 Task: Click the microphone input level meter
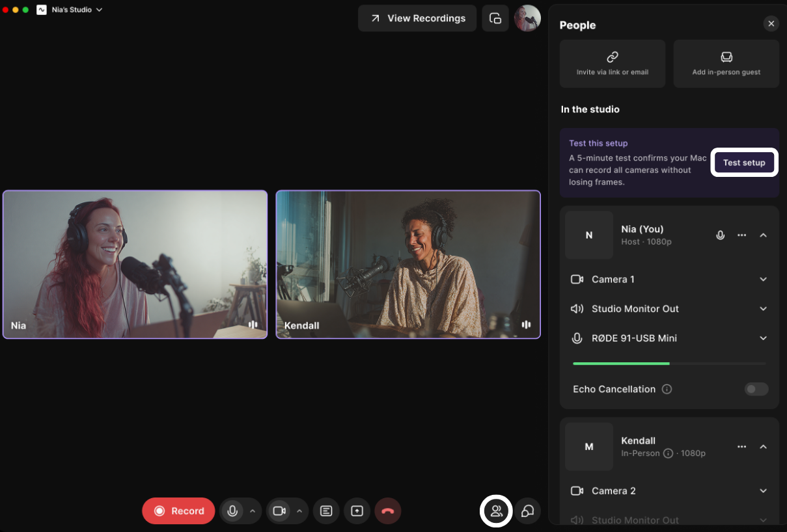click(x=669, y=364)
